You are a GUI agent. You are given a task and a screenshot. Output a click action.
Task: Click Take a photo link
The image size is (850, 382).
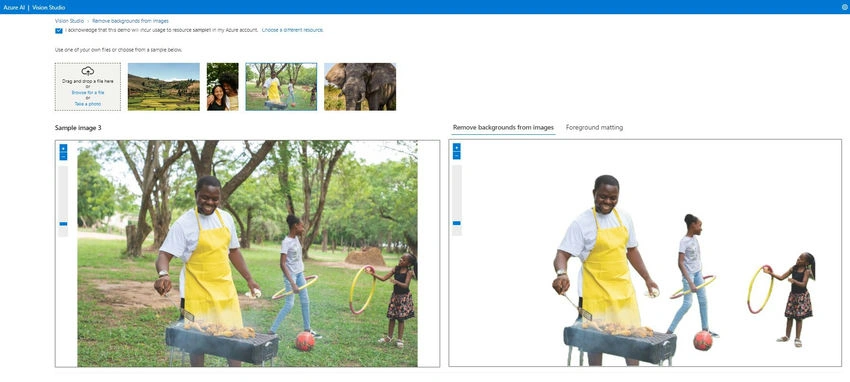88,103
